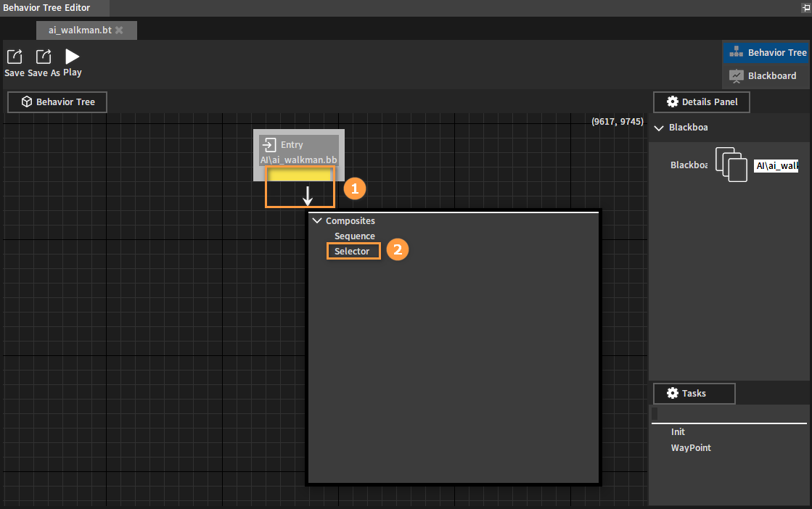Select the Init task
812x509 pixels.
point(678,432)
